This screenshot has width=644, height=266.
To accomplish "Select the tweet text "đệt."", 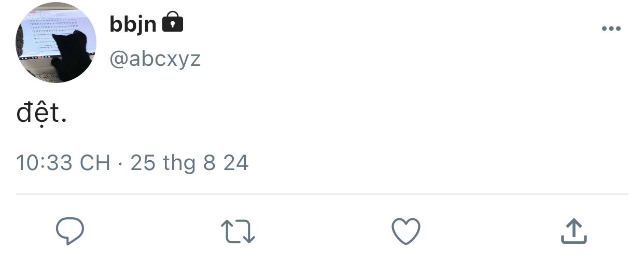I will (x=41, y=113).
